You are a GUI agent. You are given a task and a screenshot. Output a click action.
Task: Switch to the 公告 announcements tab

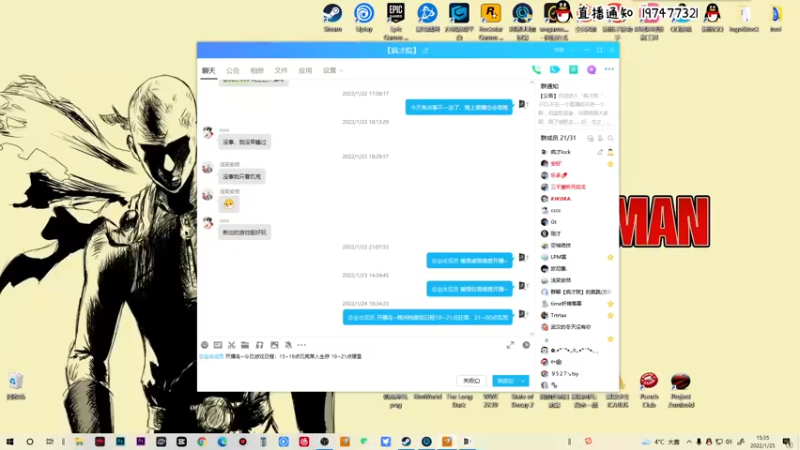pyautogui.click(x=233, y=70)
